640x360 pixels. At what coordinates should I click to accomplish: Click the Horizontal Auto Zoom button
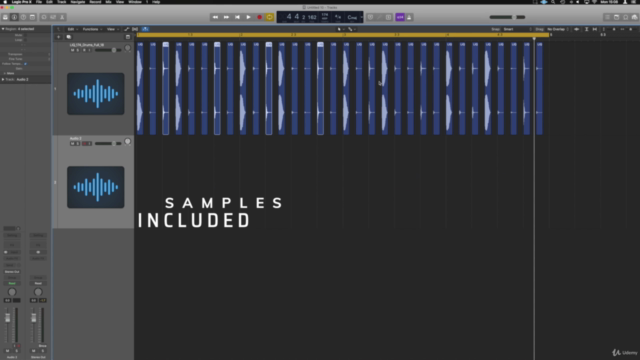tap(595, 29)
